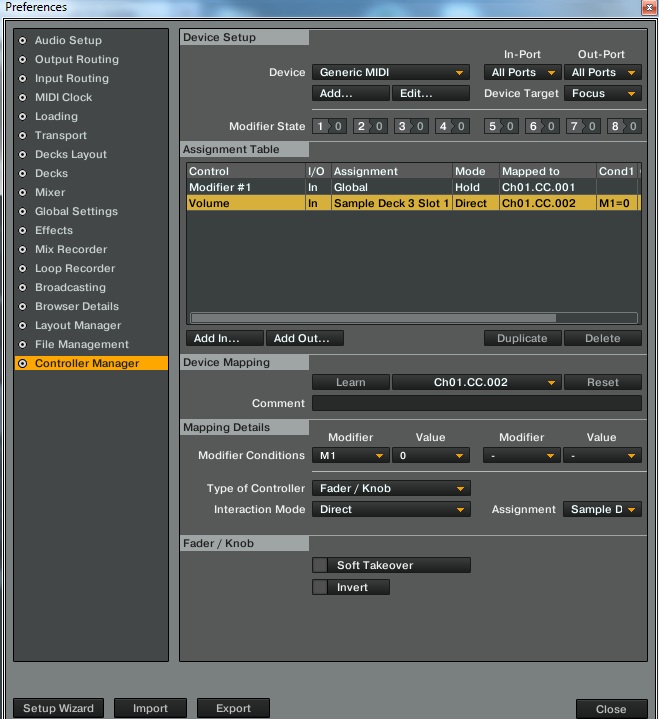Screen dimensions: 659x719
Task: Click Modifier State indicator 4
Action: (452, 126)
